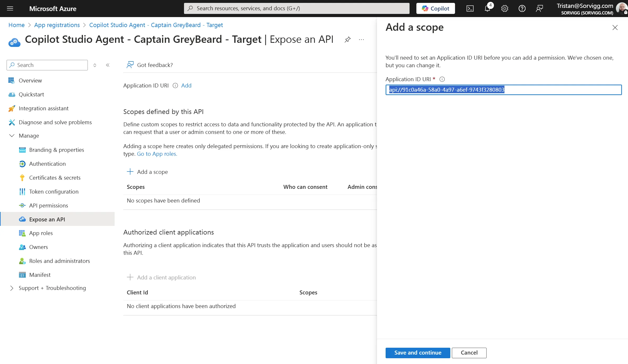Open the portal hamburger menu
The height and width of the screenshot is (364, 628).
10,8
